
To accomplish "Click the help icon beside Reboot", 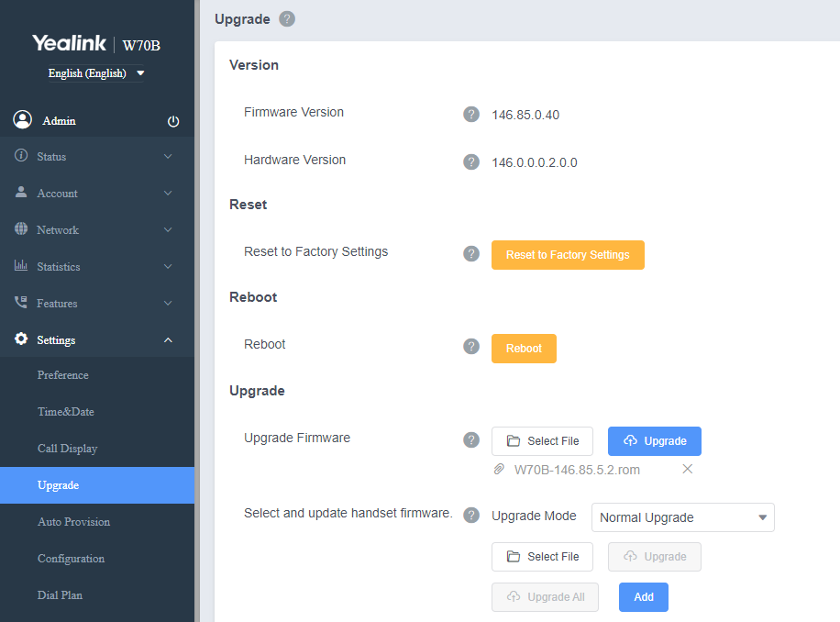I will 471,346.
